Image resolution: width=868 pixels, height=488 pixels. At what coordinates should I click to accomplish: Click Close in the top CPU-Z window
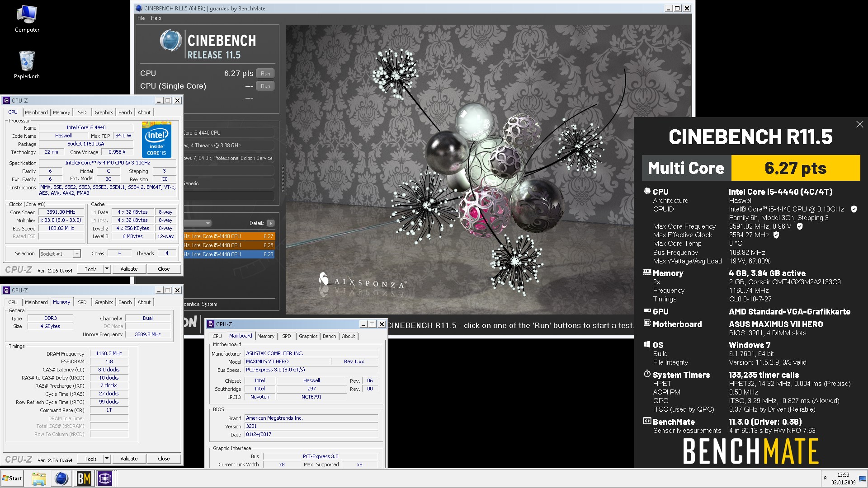click(x=164, y=269)
